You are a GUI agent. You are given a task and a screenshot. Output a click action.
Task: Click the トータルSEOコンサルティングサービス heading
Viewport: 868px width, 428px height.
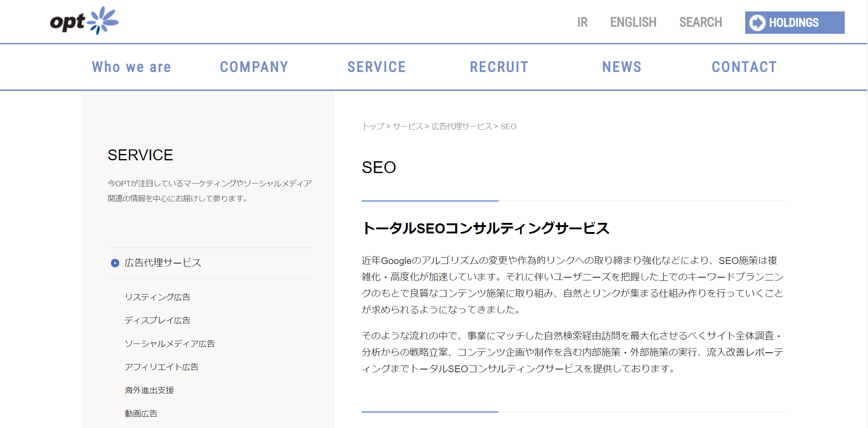tap(485, 228)
